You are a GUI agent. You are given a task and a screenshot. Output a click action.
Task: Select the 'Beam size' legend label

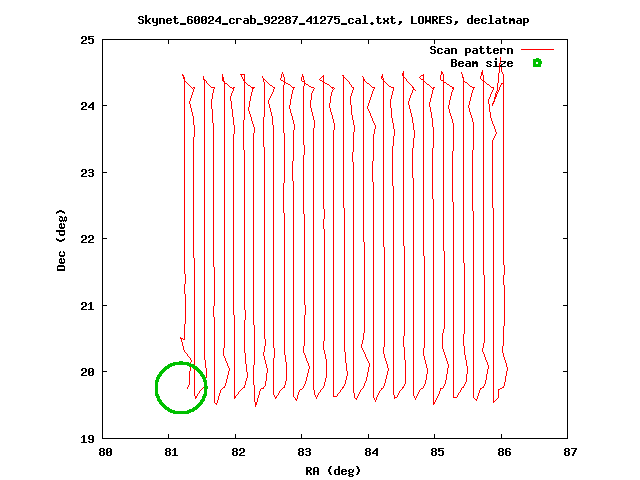tap(482, 63)
